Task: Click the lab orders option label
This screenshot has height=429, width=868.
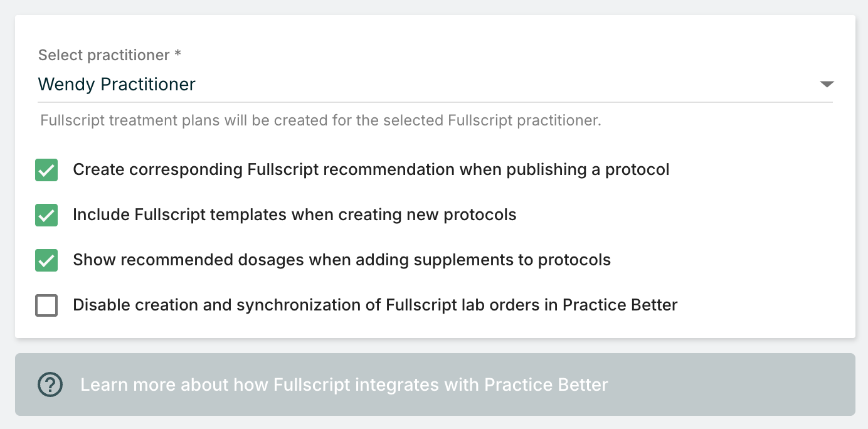Action: pyautogui.click(x=375, y=305)
